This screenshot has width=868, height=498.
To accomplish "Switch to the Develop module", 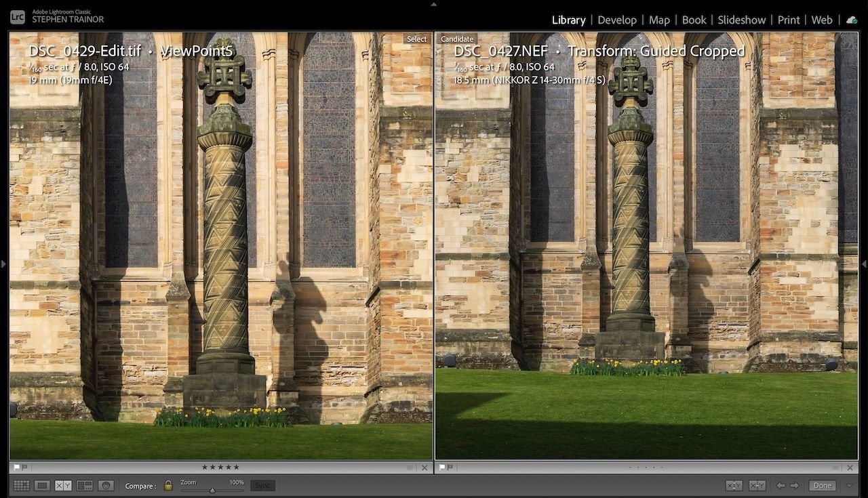I will pos(617,20).
